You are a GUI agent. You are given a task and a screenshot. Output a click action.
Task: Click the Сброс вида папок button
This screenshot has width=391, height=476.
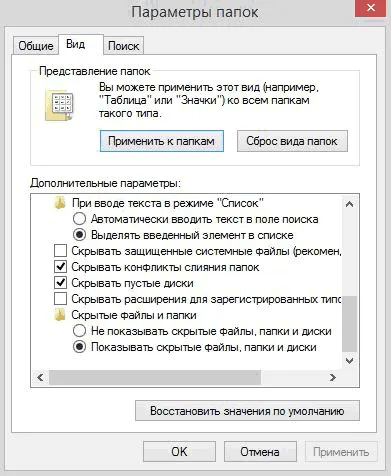coord(292,141)
